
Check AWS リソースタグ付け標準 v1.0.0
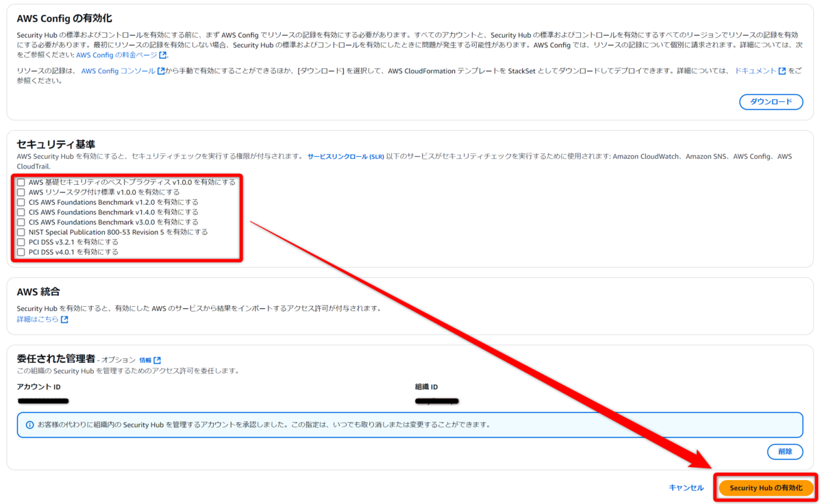pos(21,192)
